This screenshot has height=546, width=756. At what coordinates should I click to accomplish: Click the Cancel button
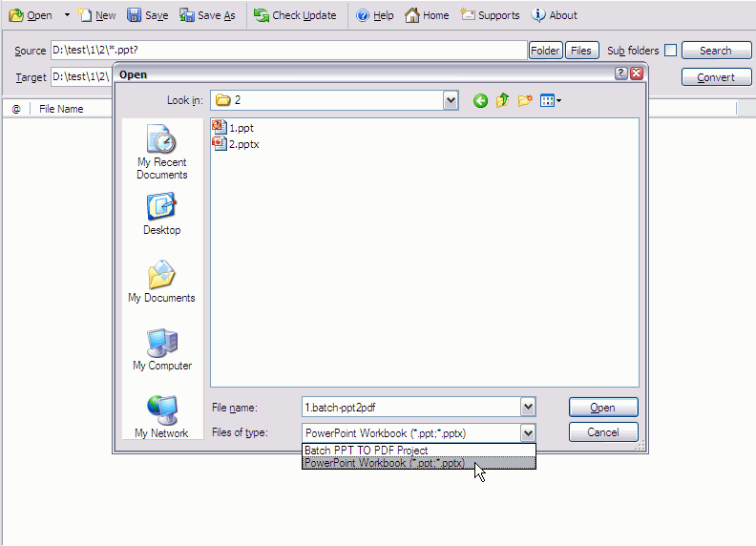602,432
